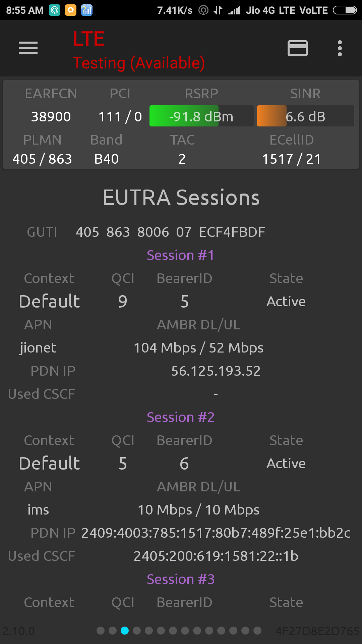Screen dimensions: 362x644
Task: Tap the teal notification icon in status bar
Action: coord(54,10)
